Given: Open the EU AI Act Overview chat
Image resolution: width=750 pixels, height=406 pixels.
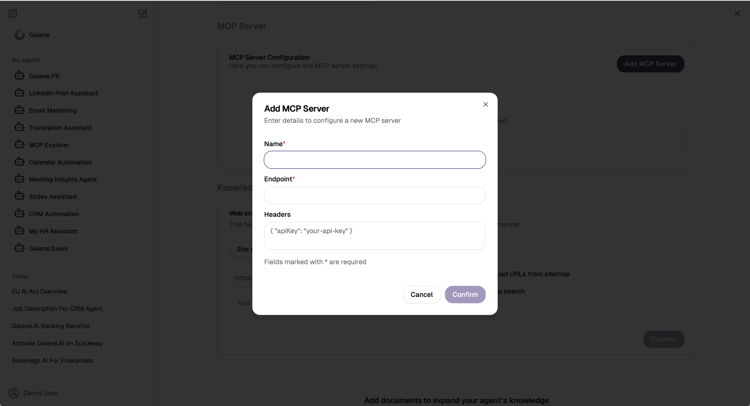Looking at the screenshot, I should point(39,291).
